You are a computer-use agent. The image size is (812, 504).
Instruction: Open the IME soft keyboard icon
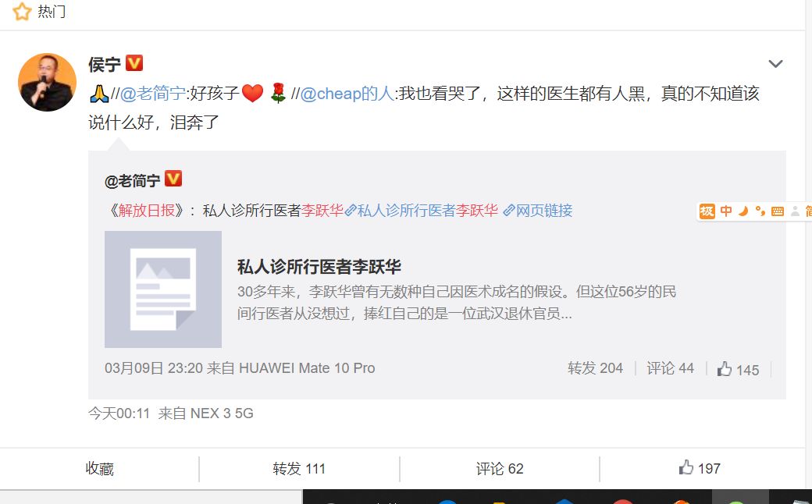(778, 211)
